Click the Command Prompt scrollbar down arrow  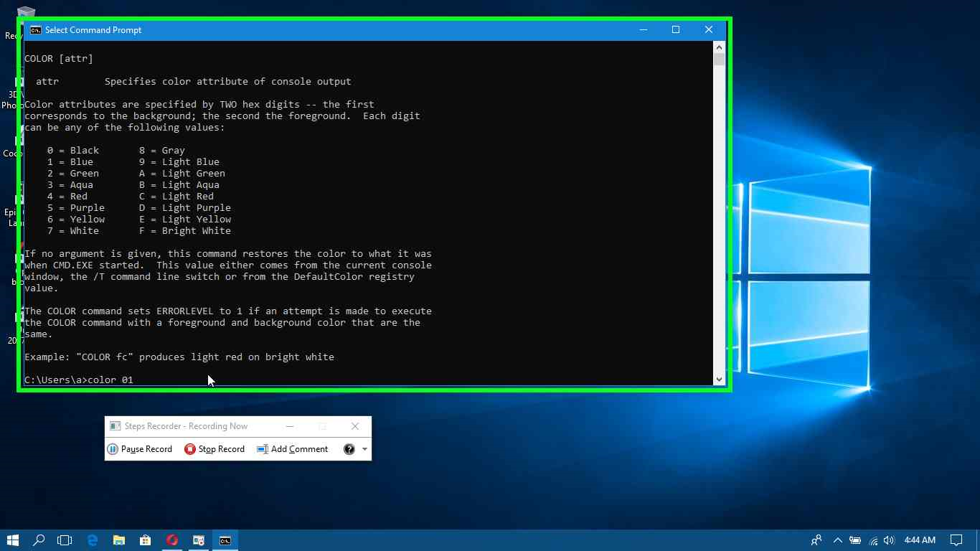click(719, 379)
